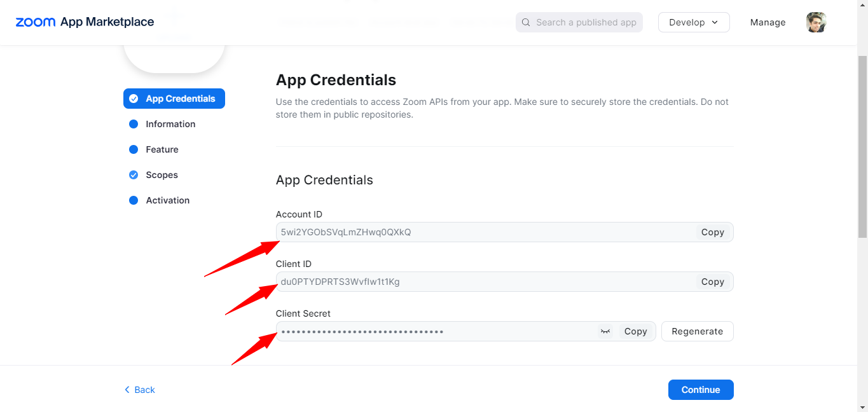This screenshot has width=868, height=412.
Task: Click the Scopes checkmark step icon
Action: pyautogui.click(x=134, y=175)
